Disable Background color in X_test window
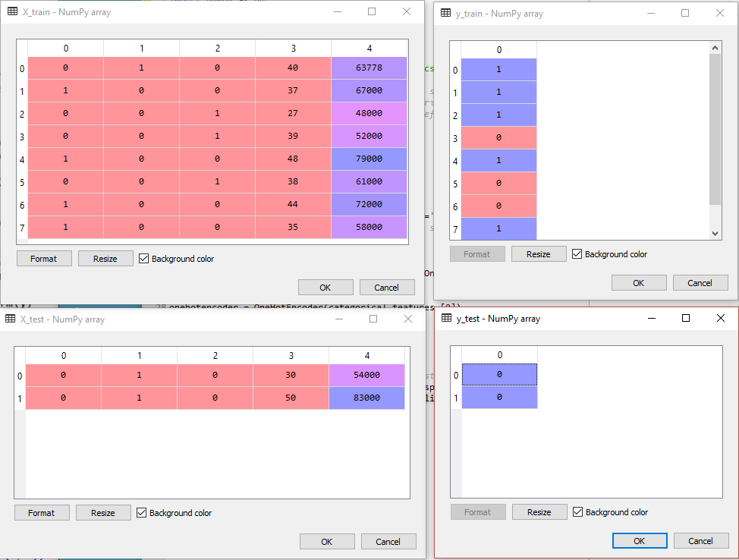The width and height of the screenshot is (739, 560). (x=142, y=513)
